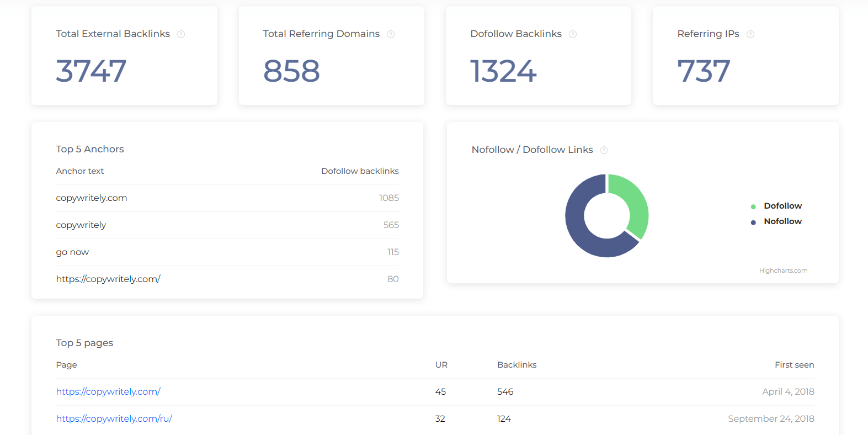
Task: Open the https://copywritely.com/ page link
Action: click(108, 391)
